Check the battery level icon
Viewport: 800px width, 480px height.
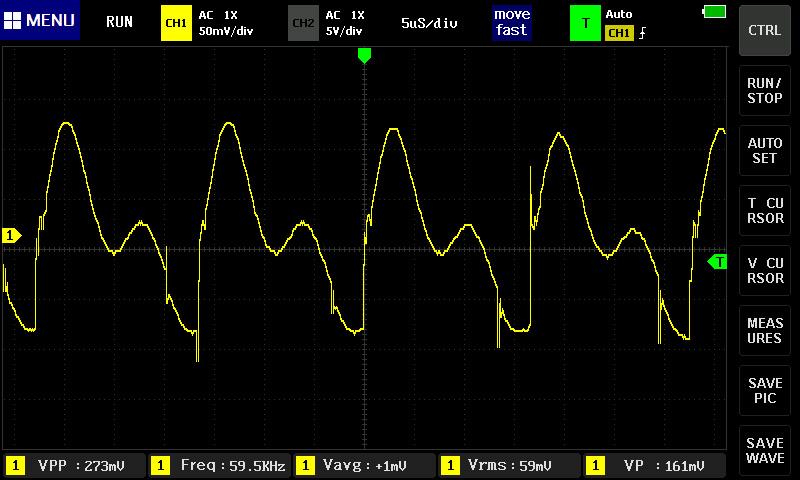click(x=714, y=11)
